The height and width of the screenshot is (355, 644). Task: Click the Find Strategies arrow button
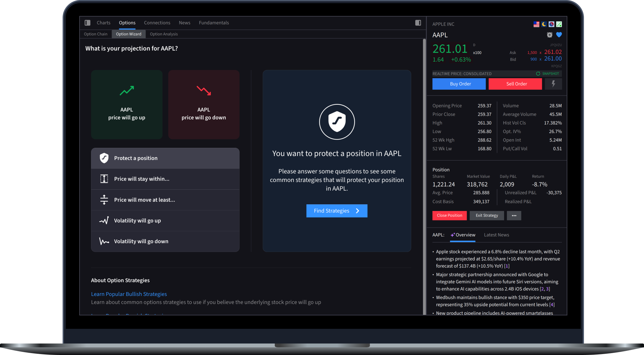(x=337, y=211)
